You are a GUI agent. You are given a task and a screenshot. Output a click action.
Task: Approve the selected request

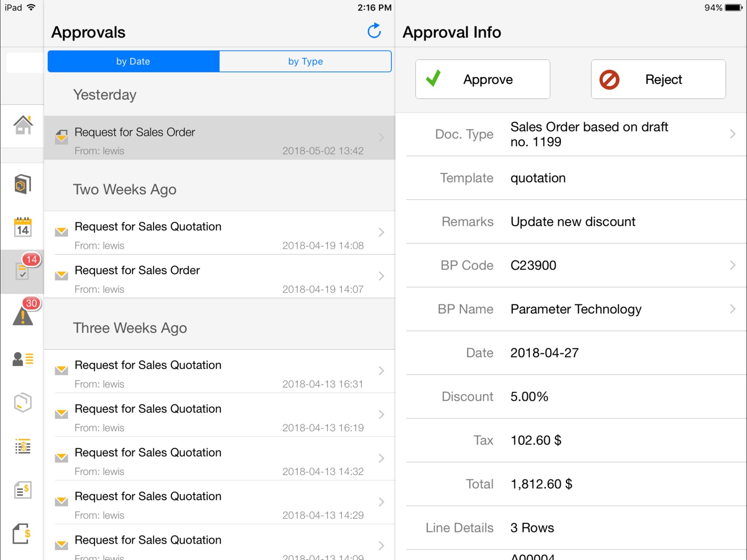point(483,79)
